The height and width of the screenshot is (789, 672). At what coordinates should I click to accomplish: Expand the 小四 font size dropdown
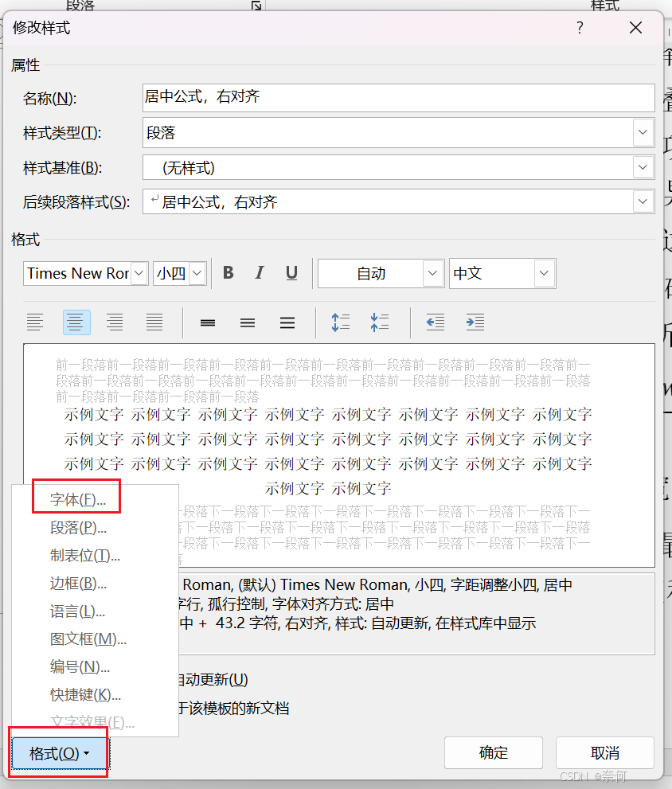197,273
